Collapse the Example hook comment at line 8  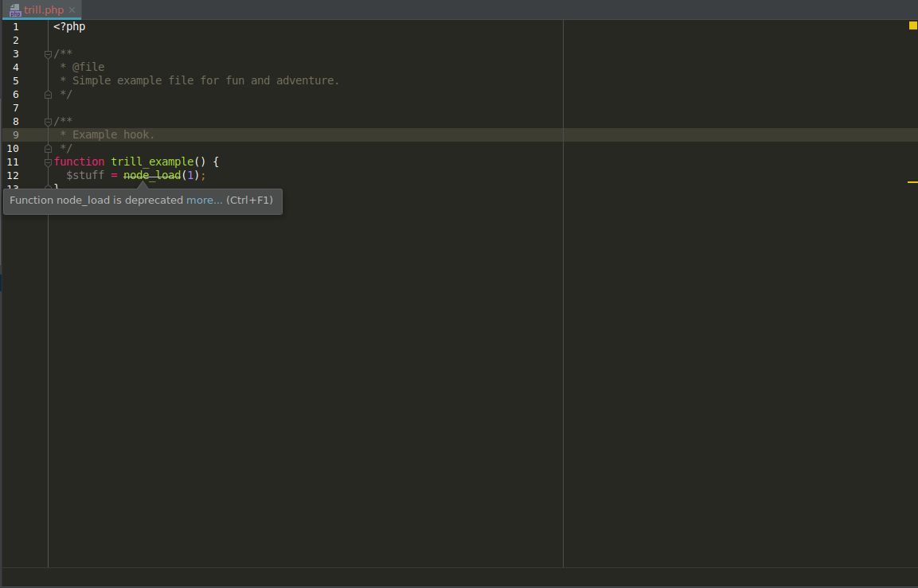[48, 122]
